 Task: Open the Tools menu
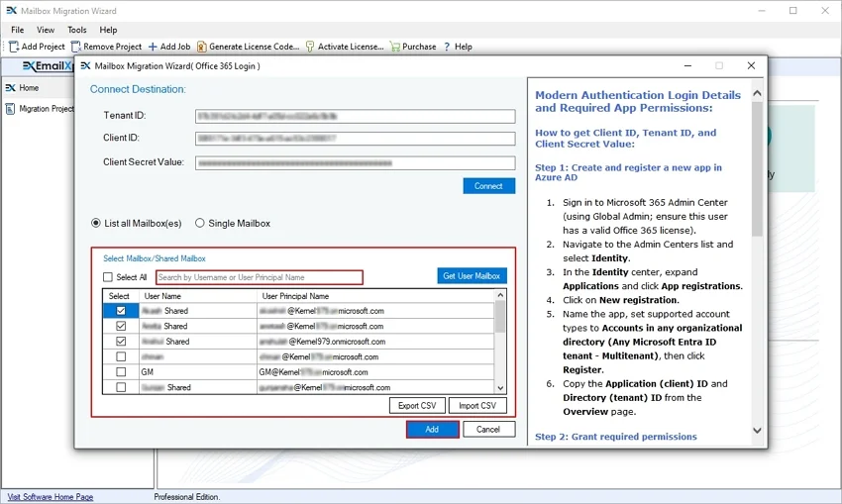tap(77, 30)
